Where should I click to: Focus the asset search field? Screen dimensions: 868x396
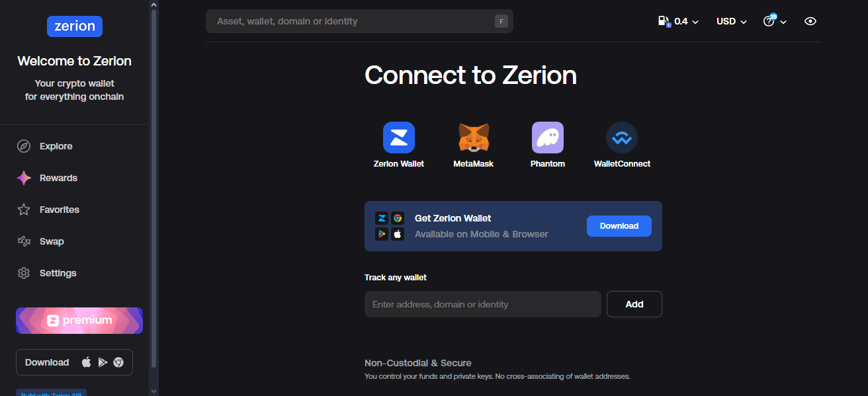(x=359, y=21)
